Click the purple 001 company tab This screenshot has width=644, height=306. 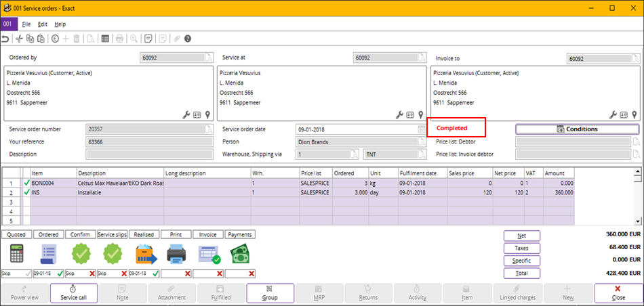coord(8,24)
